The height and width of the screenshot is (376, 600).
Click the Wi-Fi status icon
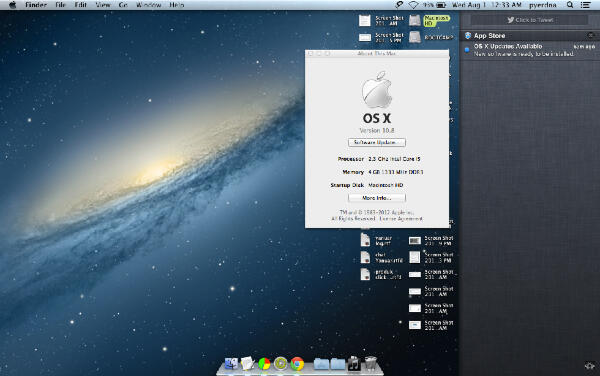pyautogui.click(x=413, y=5)
